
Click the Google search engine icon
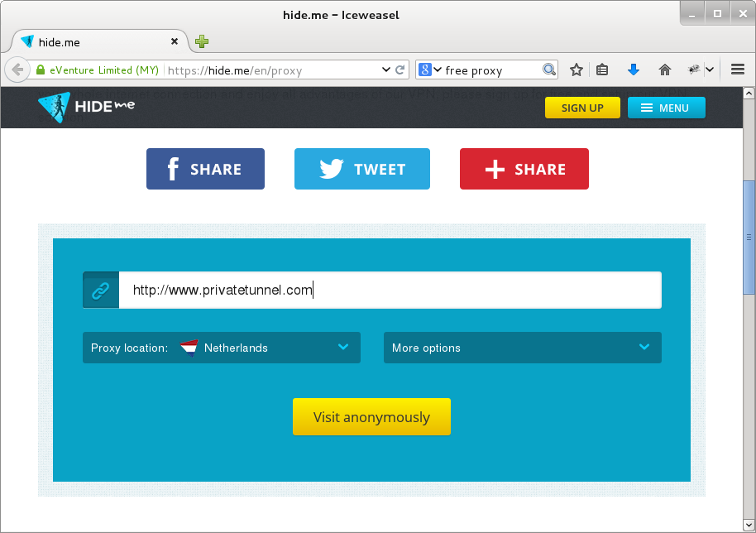pos(425,70)
